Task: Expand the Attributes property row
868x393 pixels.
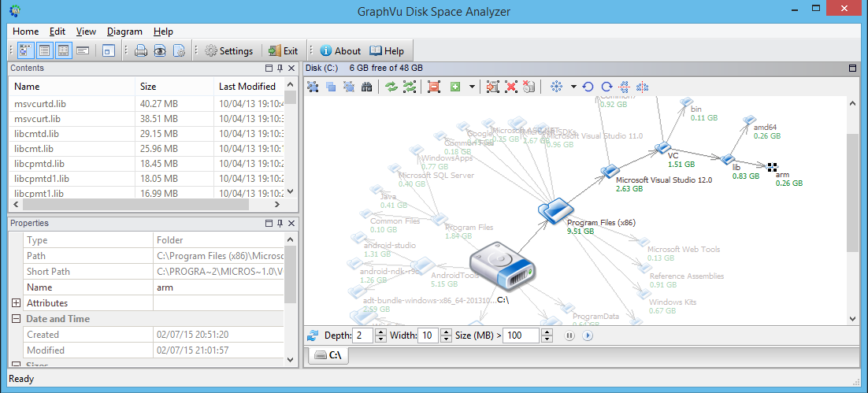Action: [16, 303]
